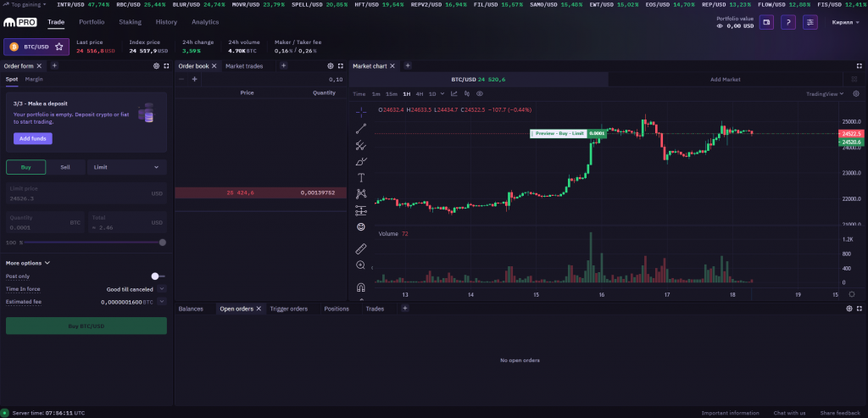The height and width of the screenshot is (418, 868).
Task: Favorite BTC/USD with the star icon
Action: click(58, 47)
